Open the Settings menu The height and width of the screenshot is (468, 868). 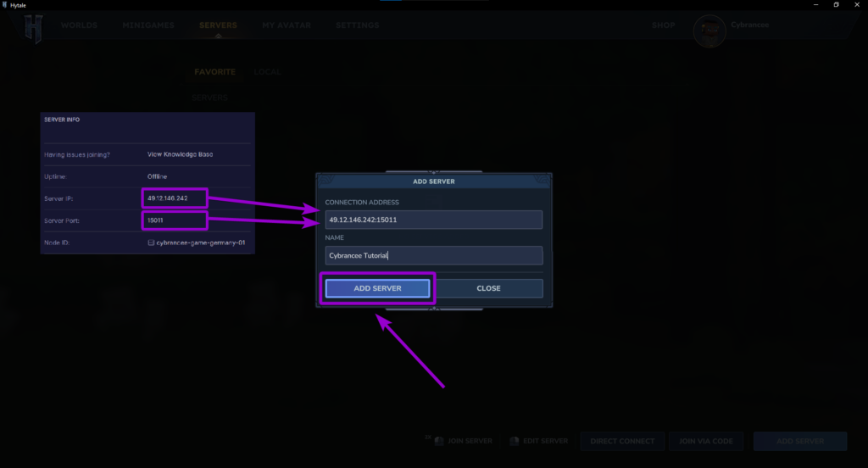[358, 25]
